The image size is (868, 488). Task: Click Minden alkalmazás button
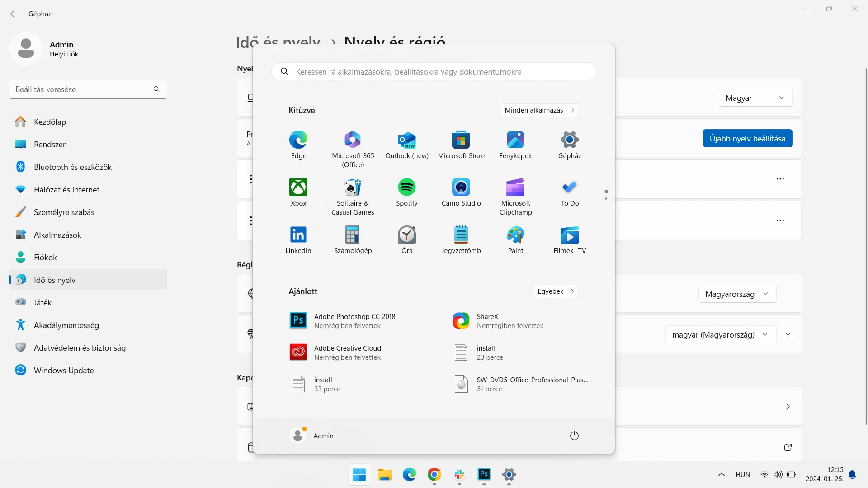539,110
